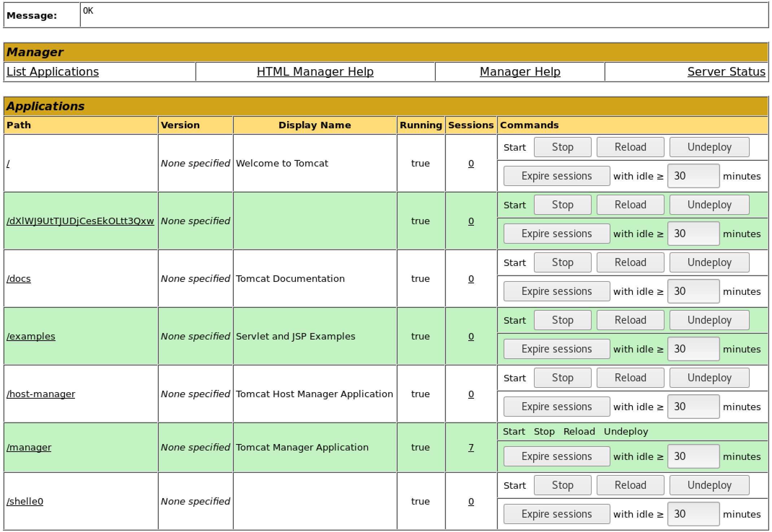Stop the /docs application
Image resolution: width=772 pixels, height=532 pixels.
[562, 262]
